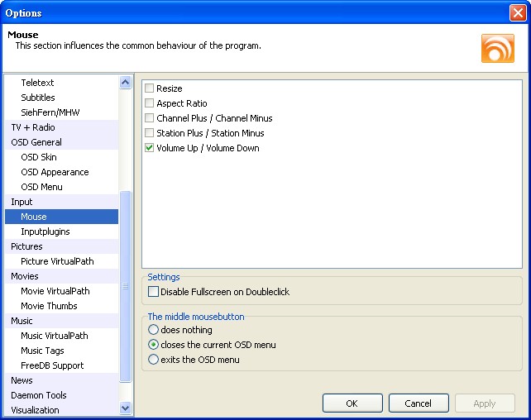Close the Options dialog window
The width and height of the screenshot is (531, 420).
[517, 12]
